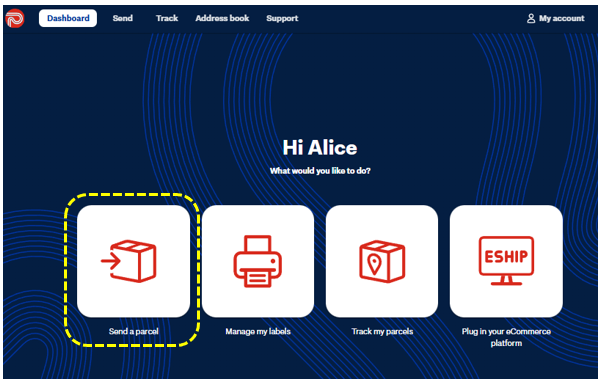Click the My account user icon
This screenshot has width=599, height=385.
point(531,18)
